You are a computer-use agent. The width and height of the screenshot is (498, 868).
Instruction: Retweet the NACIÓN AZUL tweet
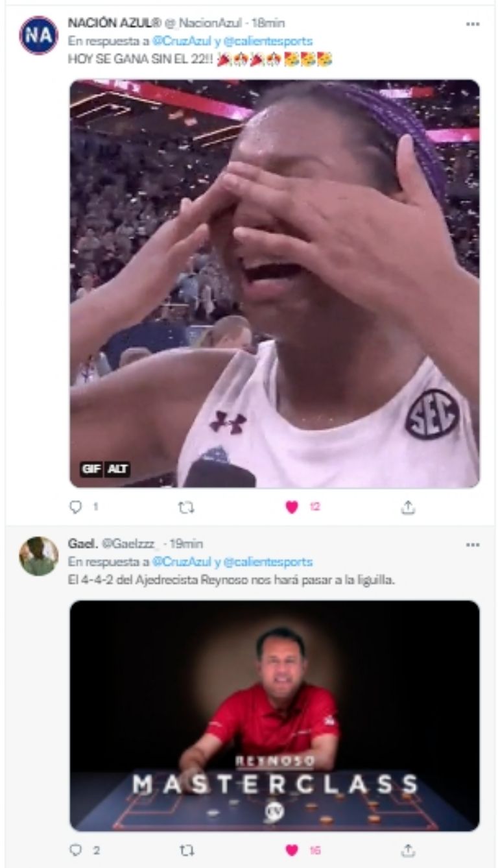pyautogui.click(x=185, y=507)
